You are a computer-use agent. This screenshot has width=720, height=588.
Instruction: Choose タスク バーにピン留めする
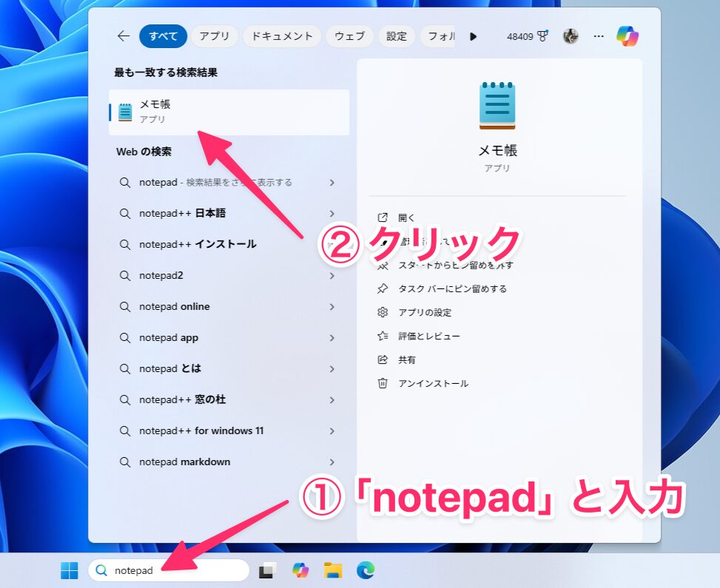point(452,288)
